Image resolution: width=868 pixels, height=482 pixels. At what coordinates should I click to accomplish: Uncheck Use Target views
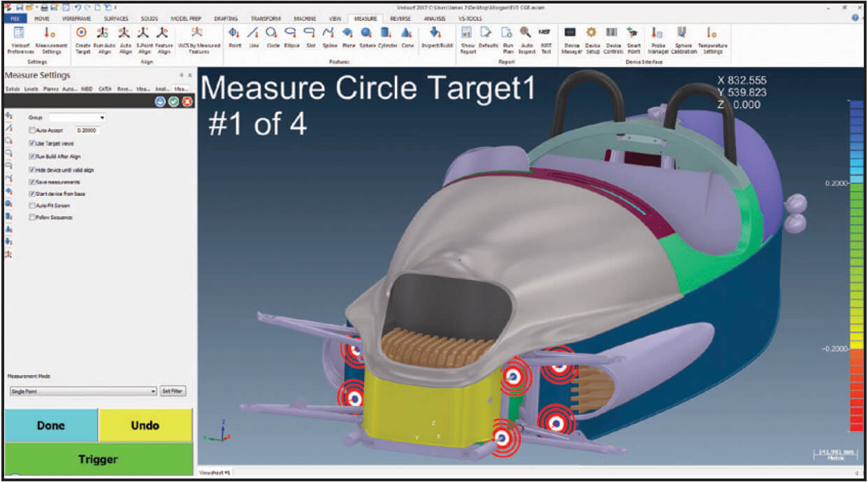(x=31, y=143)
